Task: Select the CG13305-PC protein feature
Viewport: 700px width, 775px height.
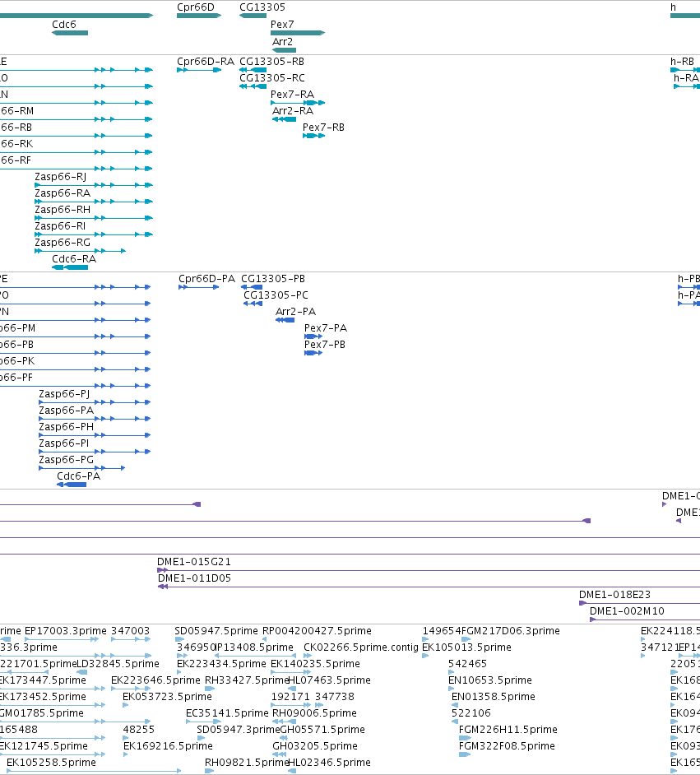Action: (x=253, y=304)
